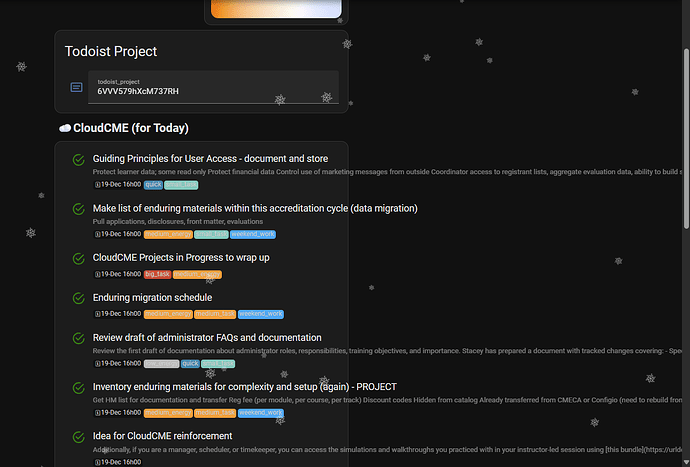Click the 19-Dec 16h00 due date of Make list task

pyautogui.click(x=118, y=234)
